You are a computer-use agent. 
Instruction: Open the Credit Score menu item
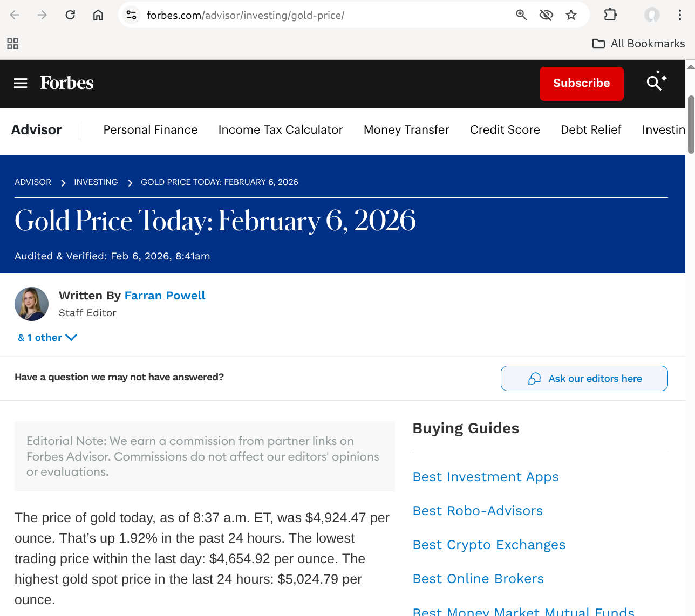coord(505,129)
